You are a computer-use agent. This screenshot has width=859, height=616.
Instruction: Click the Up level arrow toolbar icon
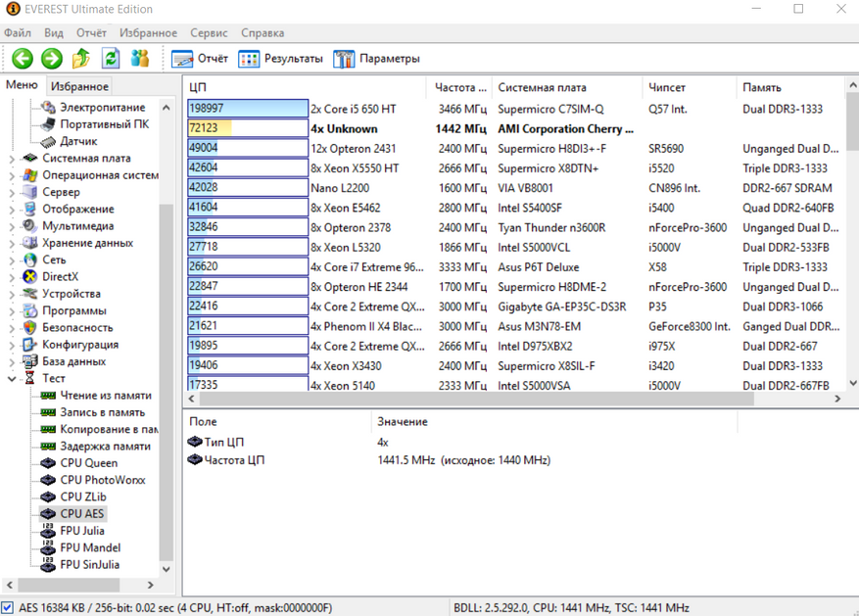[x=81, y=59]
